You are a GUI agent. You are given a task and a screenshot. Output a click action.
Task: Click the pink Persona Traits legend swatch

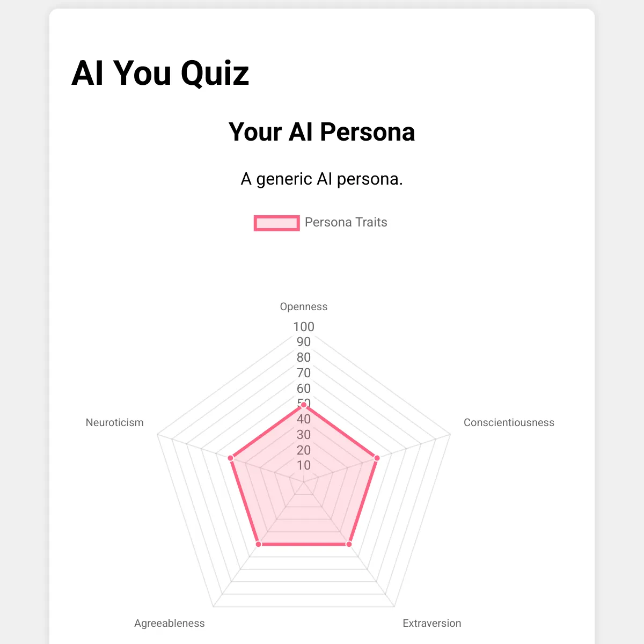[x=276, y=223]
